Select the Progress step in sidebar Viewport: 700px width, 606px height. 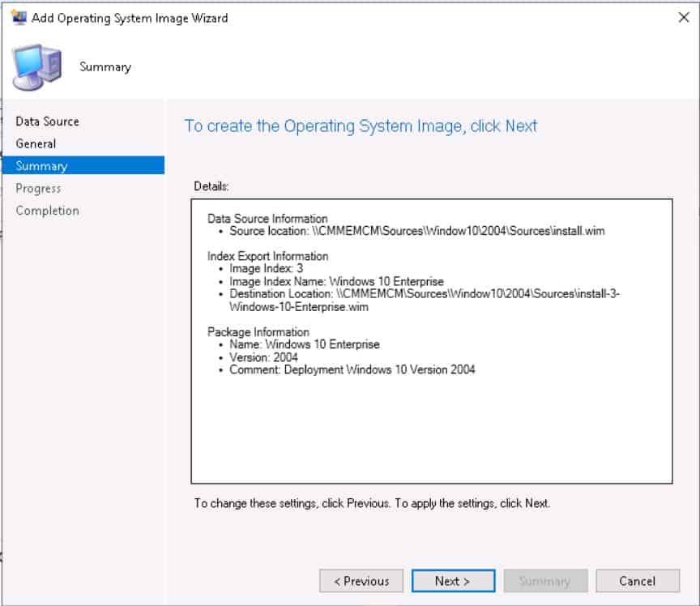pos(38,189)
